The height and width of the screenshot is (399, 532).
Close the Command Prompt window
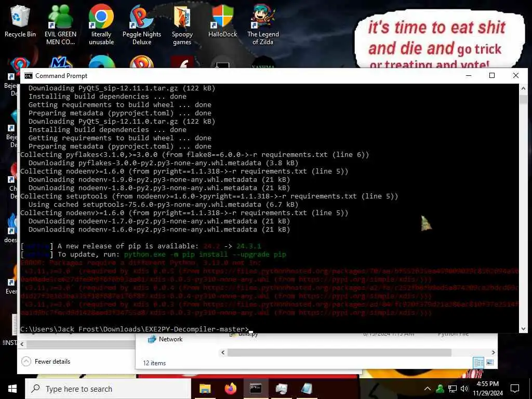coord(516,76)
